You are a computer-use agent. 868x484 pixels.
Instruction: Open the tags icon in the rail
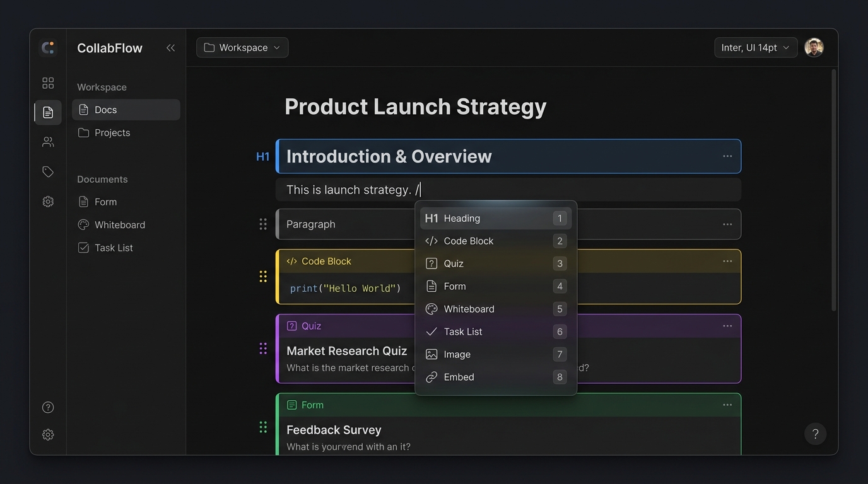tap(48, 171)
